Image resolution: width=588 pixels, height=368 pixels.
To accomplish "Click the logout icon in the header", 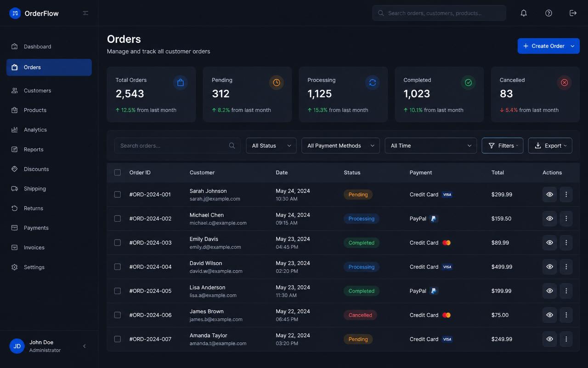I will click(x=573, y=13).
